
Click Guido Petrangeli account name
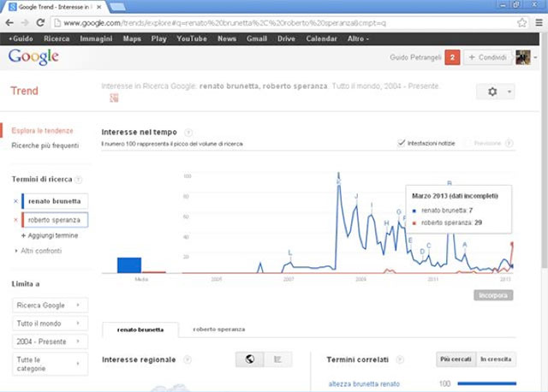(x=415, y=57)
